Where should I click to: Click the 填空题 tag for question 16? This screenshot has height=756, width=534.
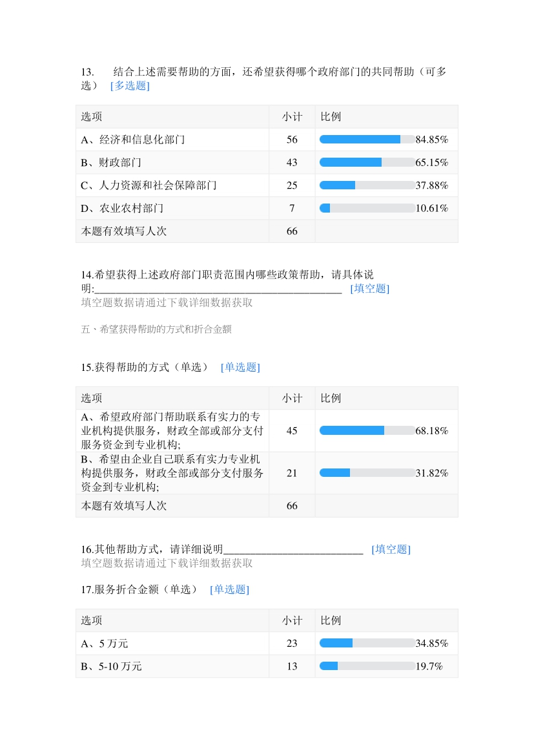click(x=391, y=550)
